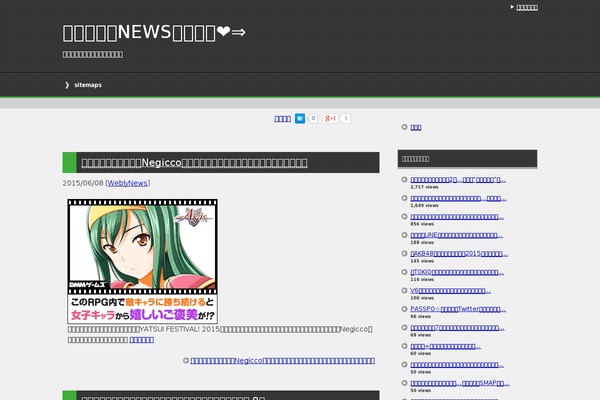Open the popular post starting with V6
Screen dimensions: 600x400
(450, 291)
